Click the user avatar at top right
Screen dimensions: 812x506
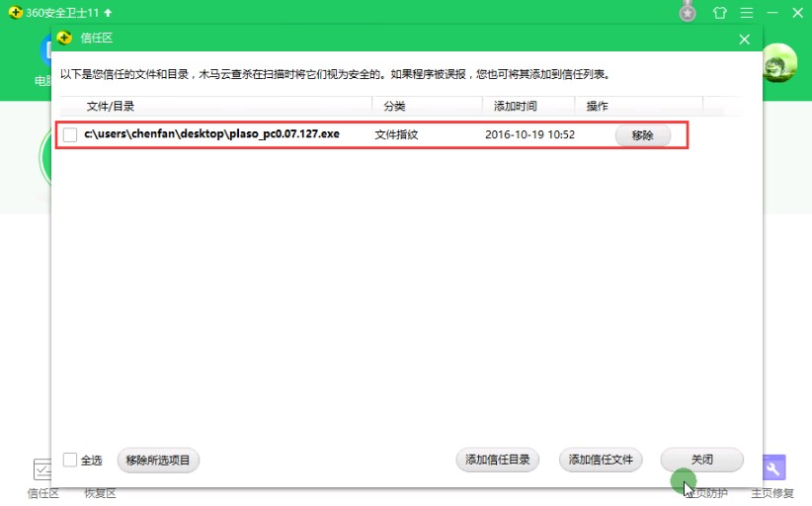coord(778,63)
